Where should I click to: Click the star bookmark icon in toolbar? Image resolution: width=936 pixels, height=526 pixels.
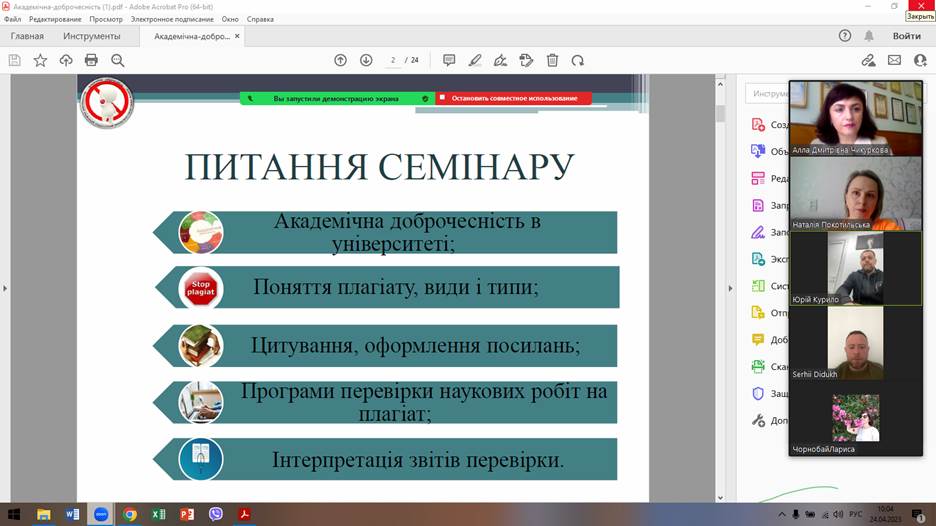[x=40, y=60]
